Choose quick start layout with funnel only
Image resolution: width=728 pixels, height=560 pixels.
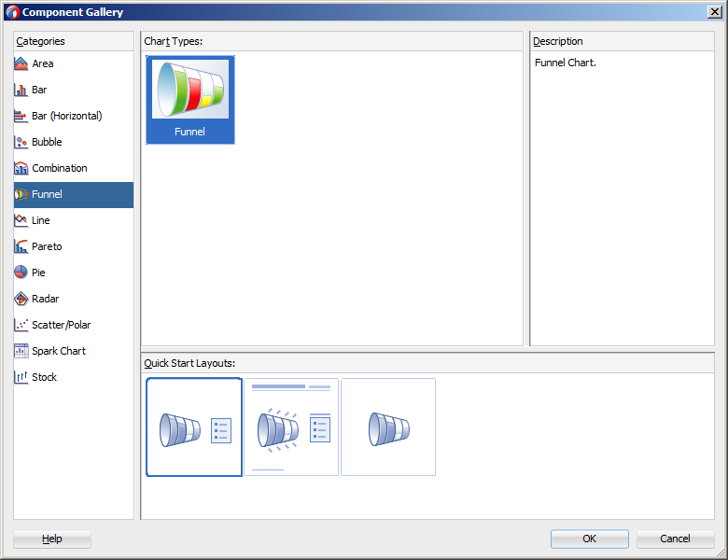click(388, 427)
